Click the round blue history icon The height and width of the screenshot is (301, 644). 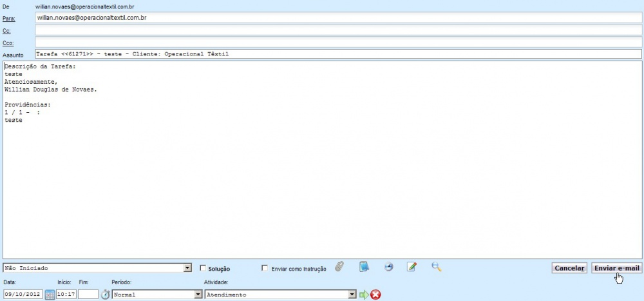coord(388,267)
